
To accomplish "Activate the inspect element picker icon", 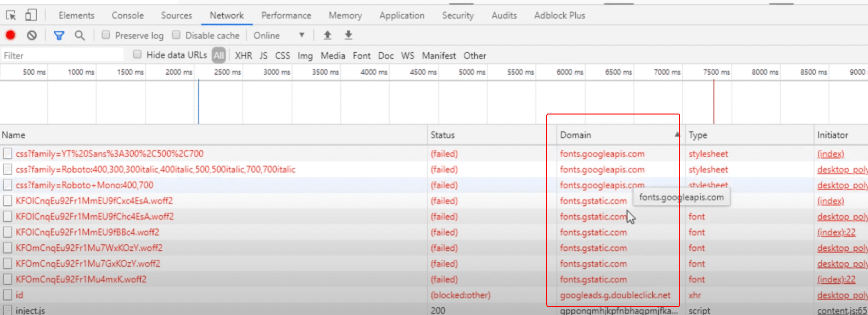I will click(x=11, y=15).
